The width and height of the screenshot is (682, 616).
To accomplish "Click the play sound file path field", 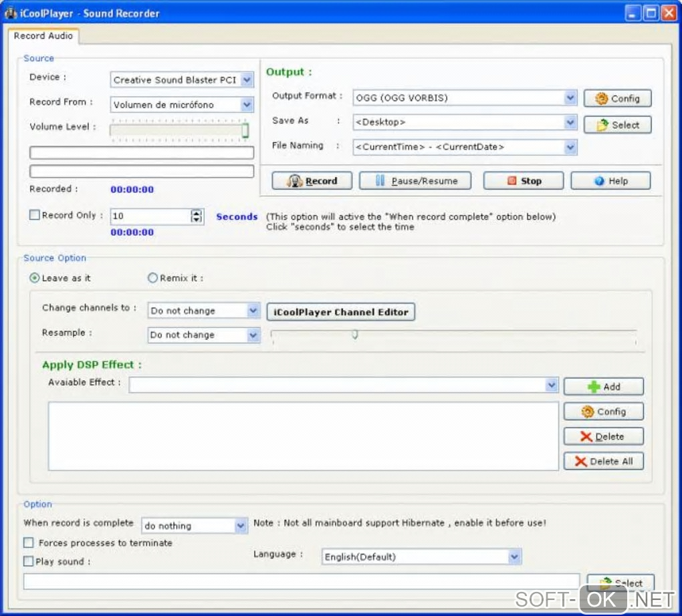I will click(x=302, y=581).
